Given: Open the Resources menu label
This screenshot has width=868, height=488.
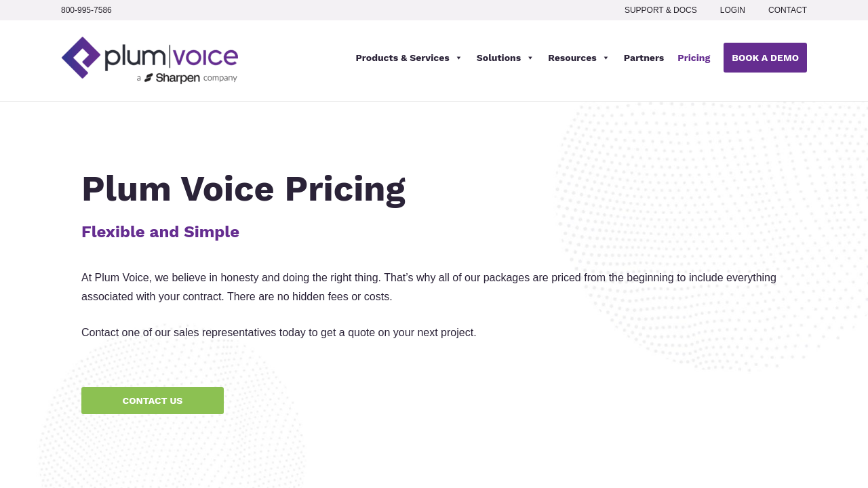Looking at the screenshot, I should (572, 58).
